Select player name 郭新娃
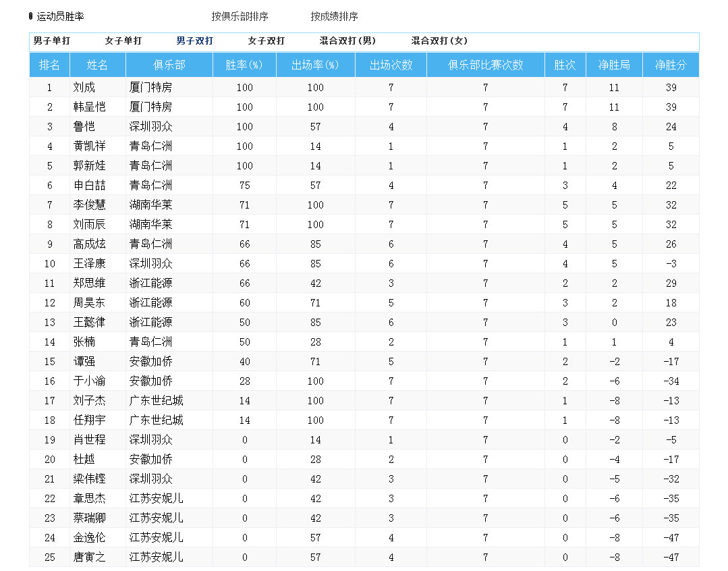The image size is (728, 571). [89, 165]
